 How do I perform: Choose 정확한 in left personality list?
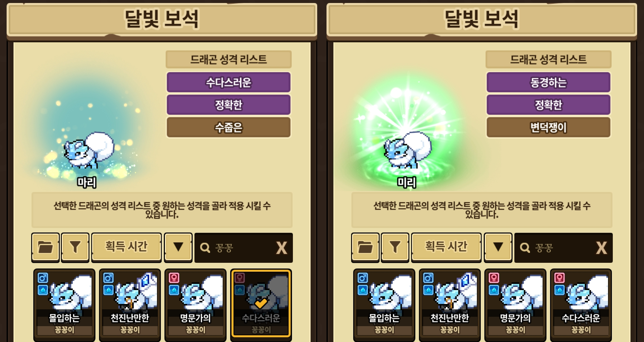[228, 105]
